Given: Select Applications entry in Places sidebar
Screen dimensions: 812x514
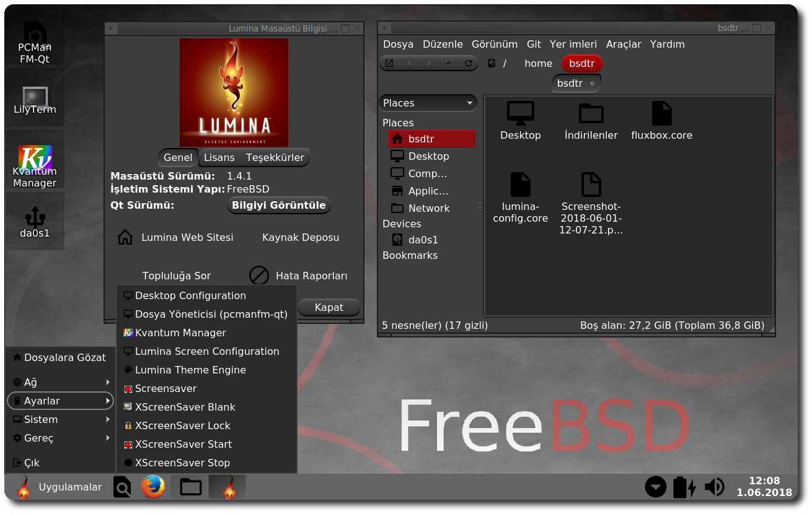Looking at the screenshot, I should [x=431, y=191].
